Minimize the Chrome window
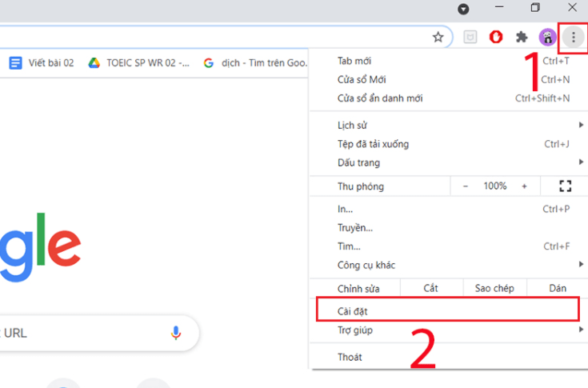The height and width of the screenshot is (388, 588). coord(499,7)
